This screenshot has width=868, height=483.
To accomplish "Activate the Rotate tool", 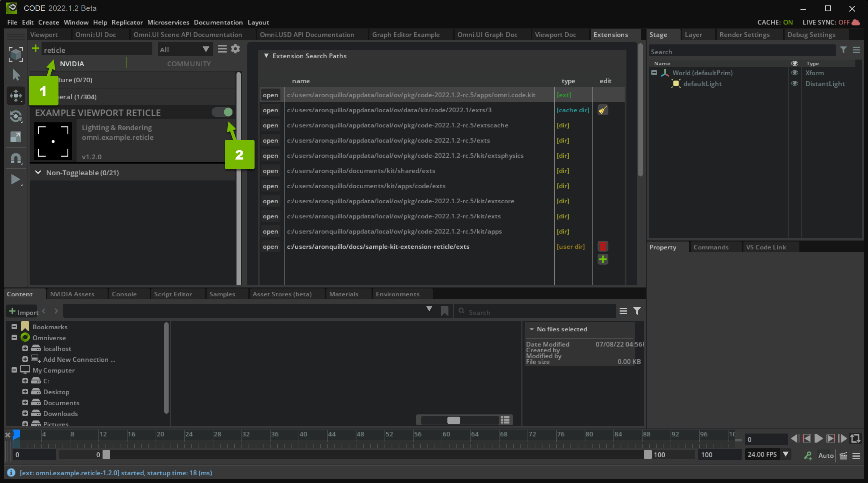I will 16,116.
